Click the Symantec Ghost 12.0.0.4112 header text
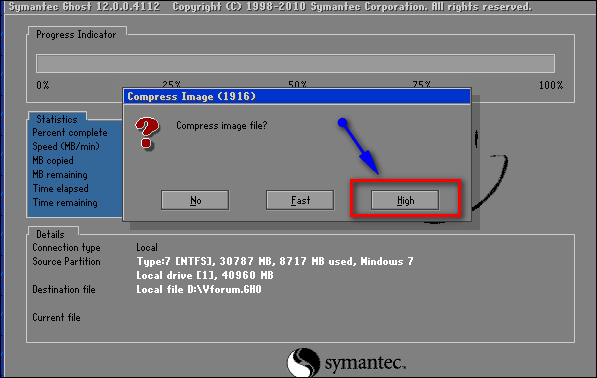 click(84, 7)
